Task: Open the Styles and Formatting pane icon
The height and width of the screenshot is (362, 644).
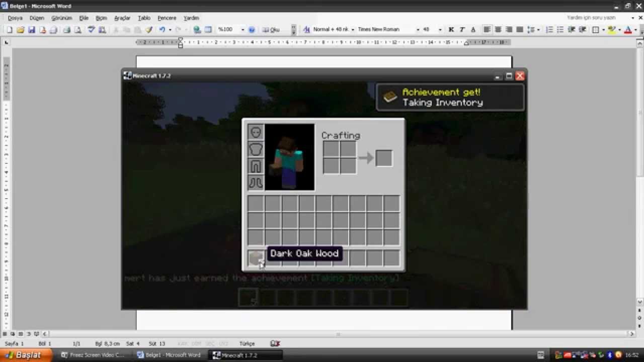Action: coord(306,30)
